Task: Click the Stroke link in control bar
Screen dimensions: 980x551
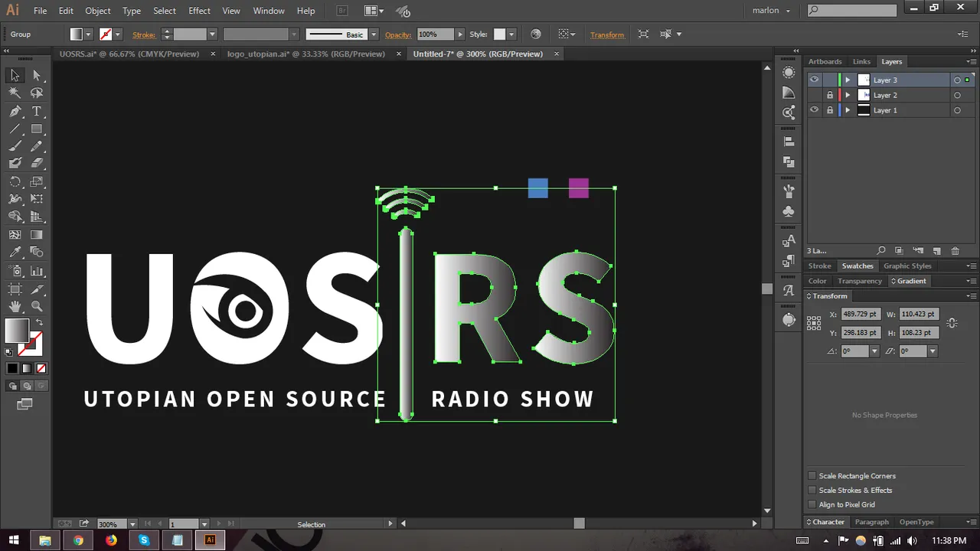Action: [143, 34]
